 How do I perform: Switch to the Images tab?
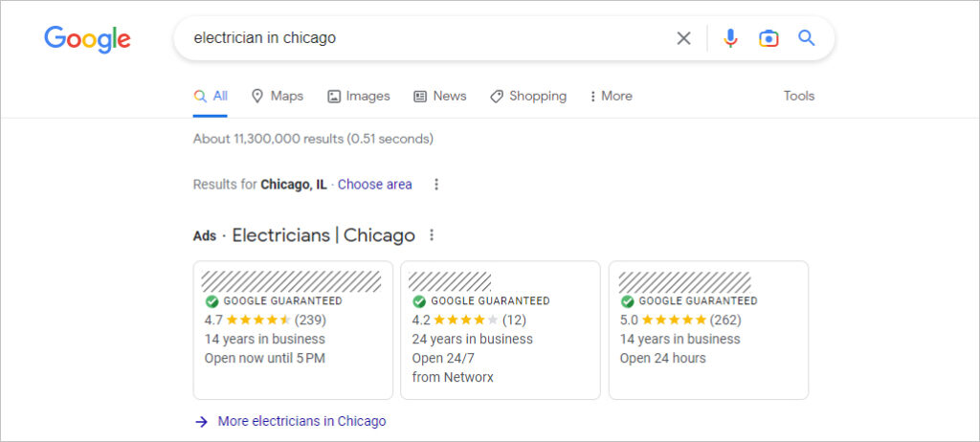(x=359, y=96)
